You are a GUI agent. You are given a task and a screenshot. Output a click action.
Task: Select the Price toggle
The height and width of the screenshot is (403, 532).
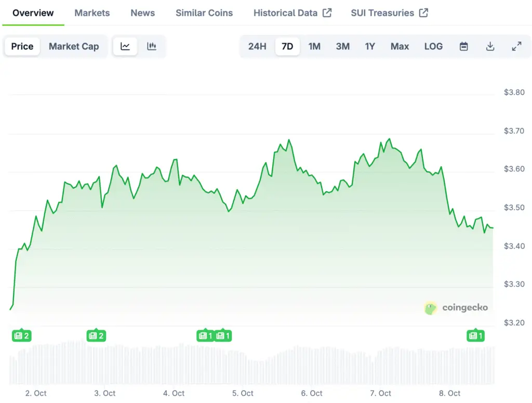22,46
